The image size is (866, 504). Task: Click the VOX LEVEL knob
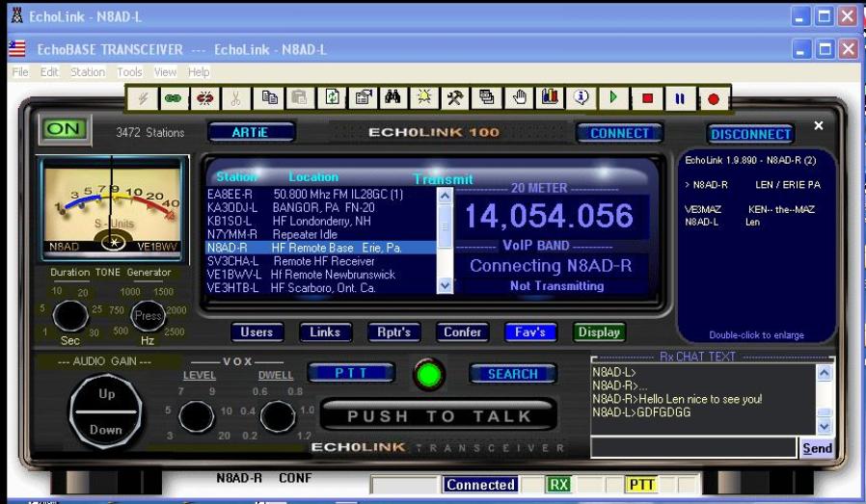(197, 416)
